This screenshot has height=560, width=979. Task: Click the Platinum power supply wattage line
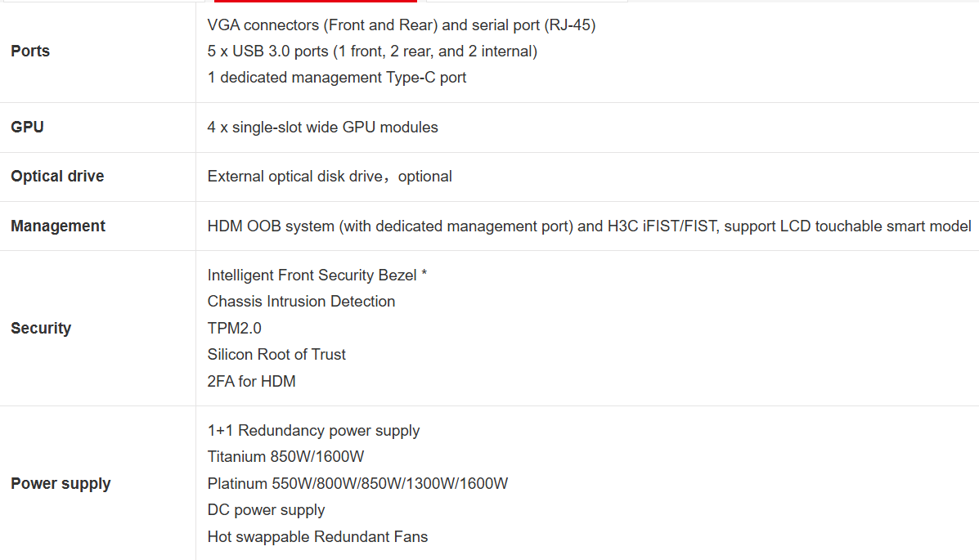[357, 484]
